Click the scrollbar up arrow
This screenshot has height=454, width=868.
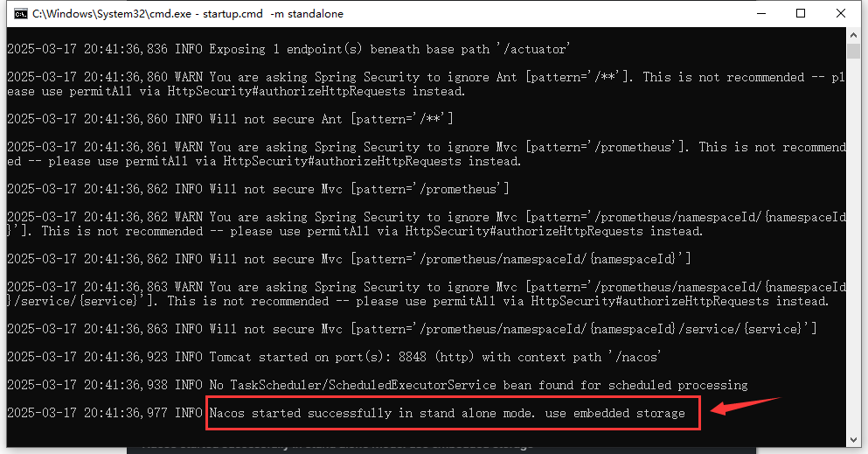853,34
